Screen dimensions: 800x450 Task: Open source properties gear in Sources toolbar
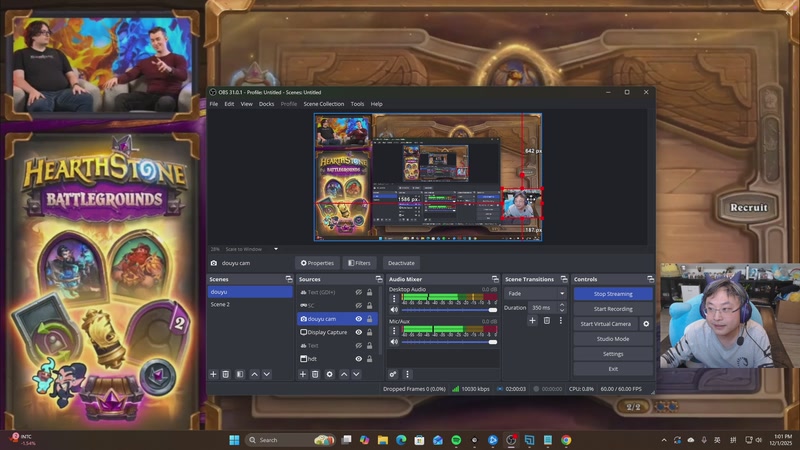(330, 374)
